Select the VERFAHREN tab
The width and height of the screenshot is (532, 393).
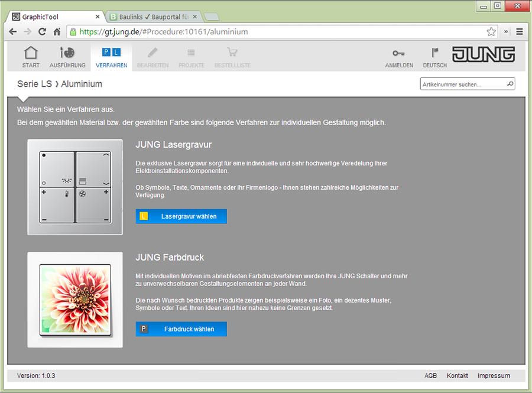click(x=111, y=57)
